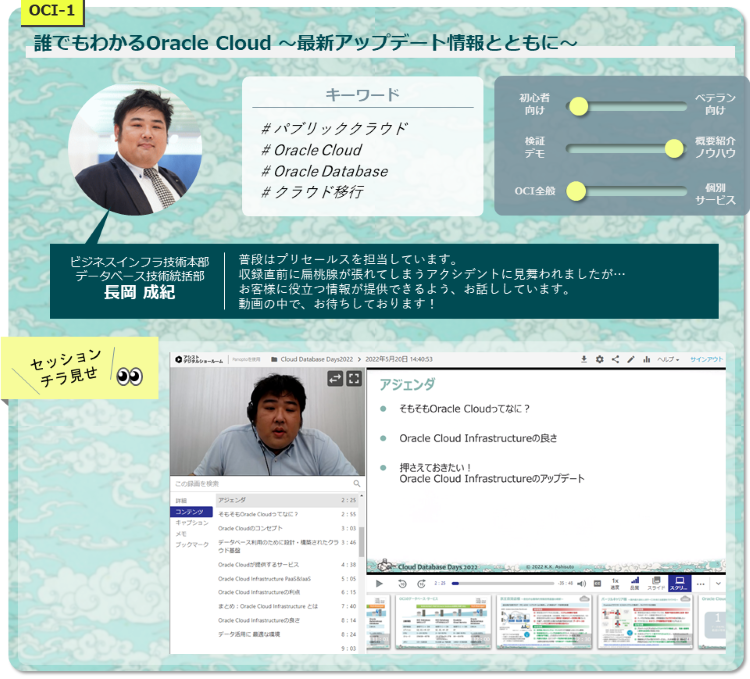This screenshot has height=679, width=750.
Task: Expand the speaker video to fullscreen
Action: (x=353, y=379)
